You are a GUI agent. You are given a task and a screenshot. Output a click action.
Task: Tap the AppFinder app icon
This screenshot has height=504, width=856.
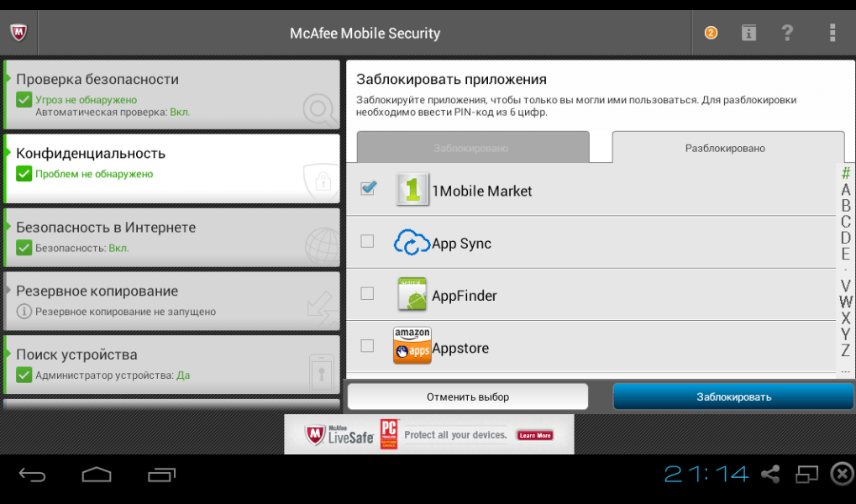pyautogui.click(x=412, y=295)
